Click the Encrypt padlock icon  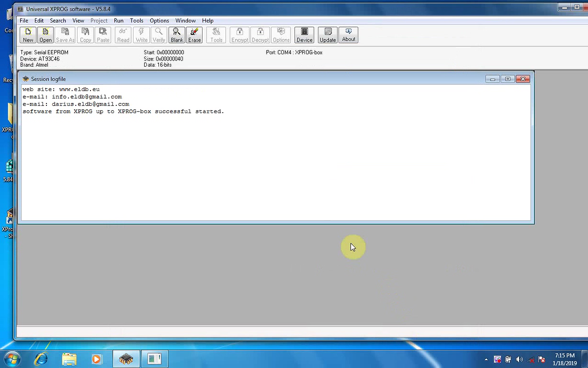[x=239, y=35]
